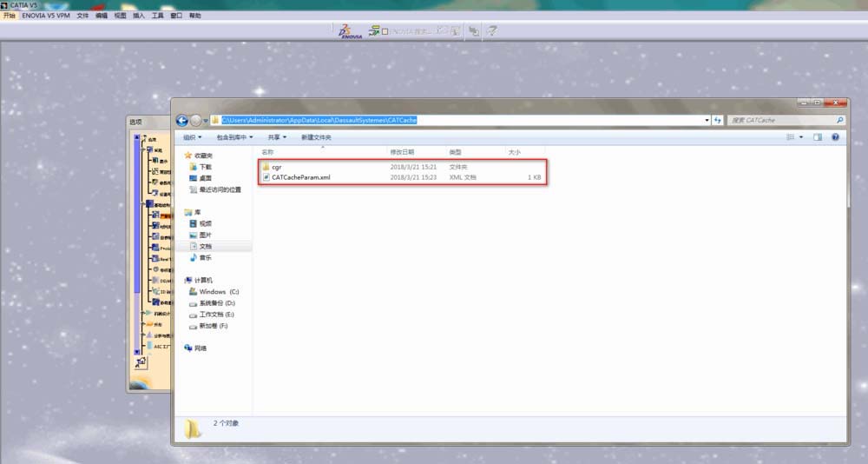Open the 视图 menu in CATIA
This screenshot has height=464, width=868.
pyautogui.click(x=120, y=16)
